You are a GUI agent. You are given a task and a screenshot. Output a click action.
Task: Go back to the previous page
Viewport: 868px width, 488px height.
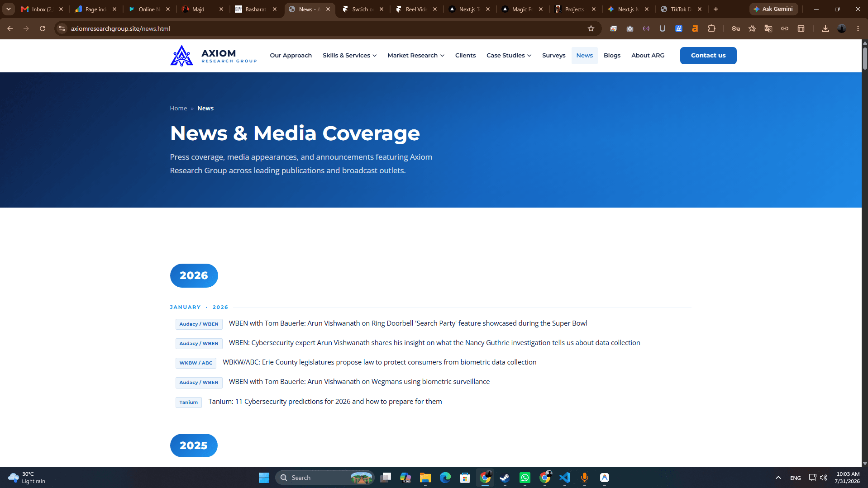click(x=10, y=28)
